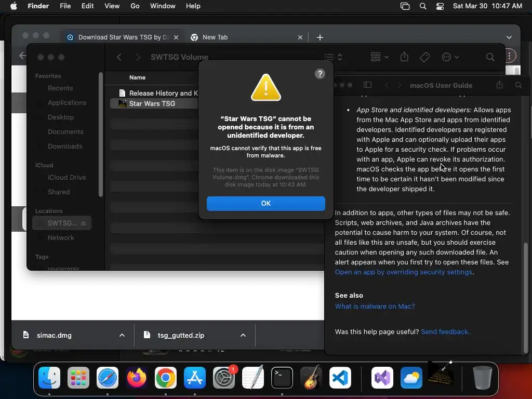Expand options for tsg_gutted.zip download

pos(243,335)
